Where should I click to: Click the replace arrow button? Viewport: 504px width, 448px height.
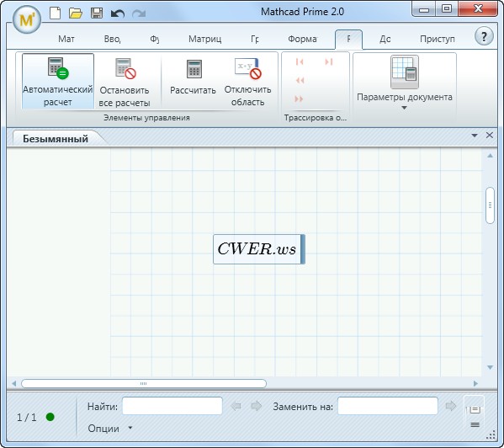451,406
